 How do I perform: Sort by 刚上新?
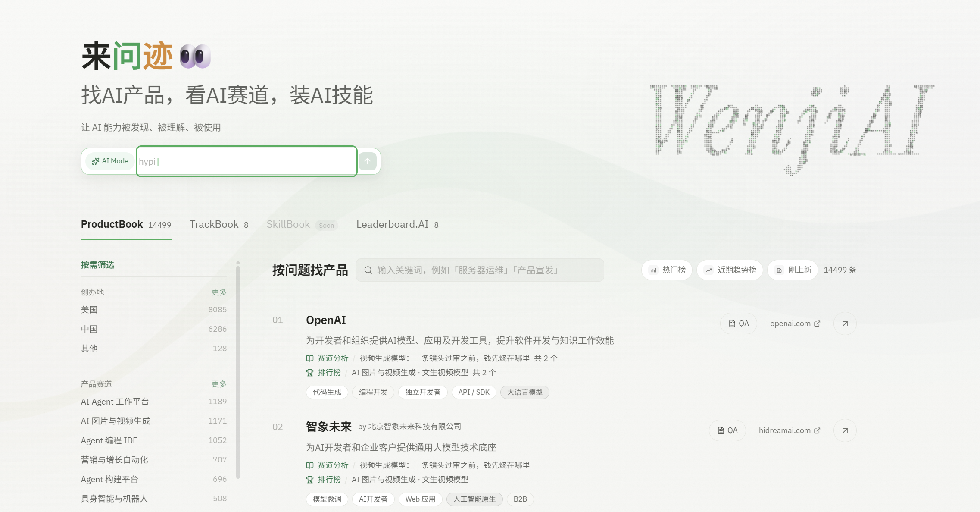click(x=793, y=270)
